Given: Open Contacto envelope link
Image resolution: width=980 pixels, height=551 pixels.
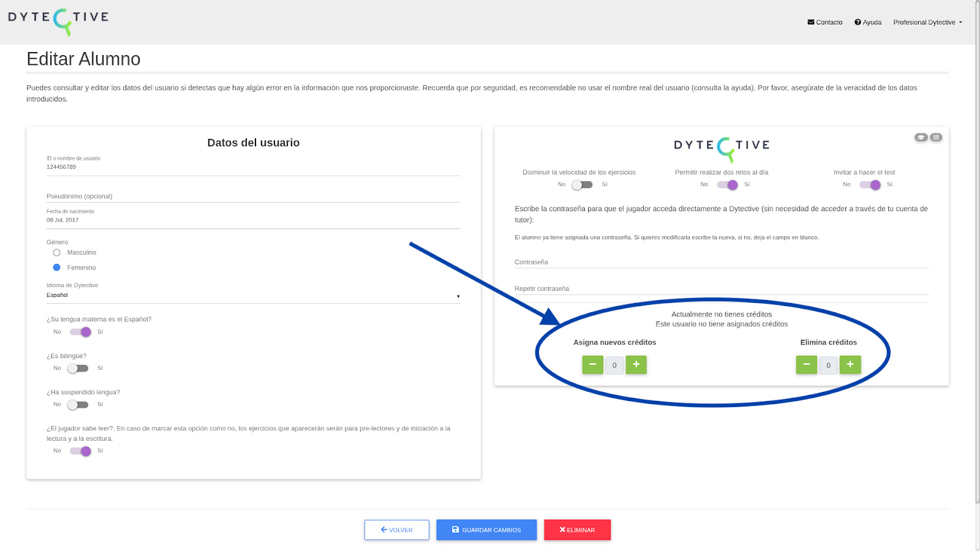Looking at the screenshot, I should [x=825, y=22].
